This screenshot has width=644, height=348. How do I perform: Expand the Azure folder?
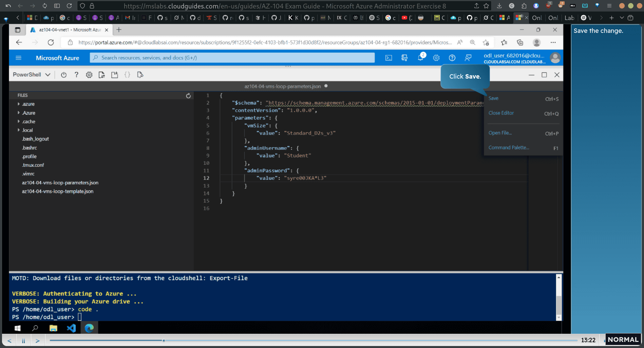coord(29,113)
